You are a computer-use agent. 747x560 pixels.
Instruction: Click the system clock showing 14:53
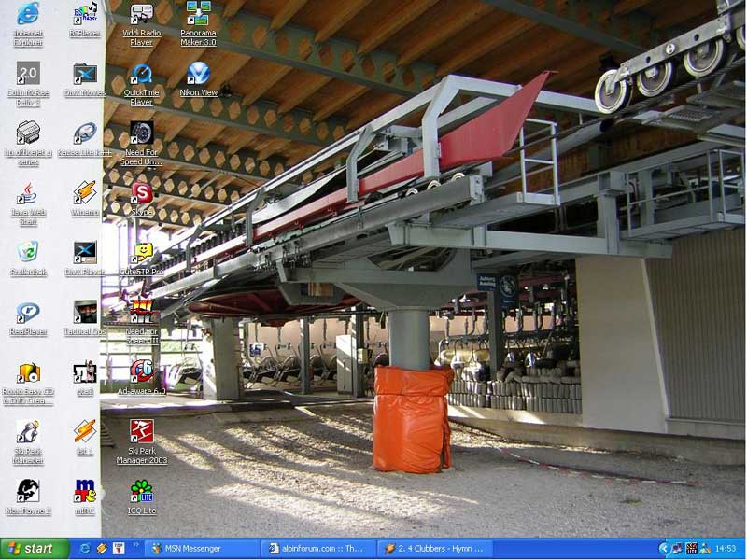pyautogui.click(x=724, y=549)
